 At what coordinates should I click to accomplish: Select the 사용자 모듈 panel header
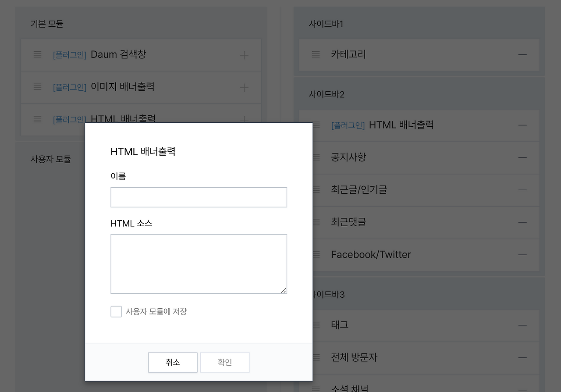click(x=52, y=159)
